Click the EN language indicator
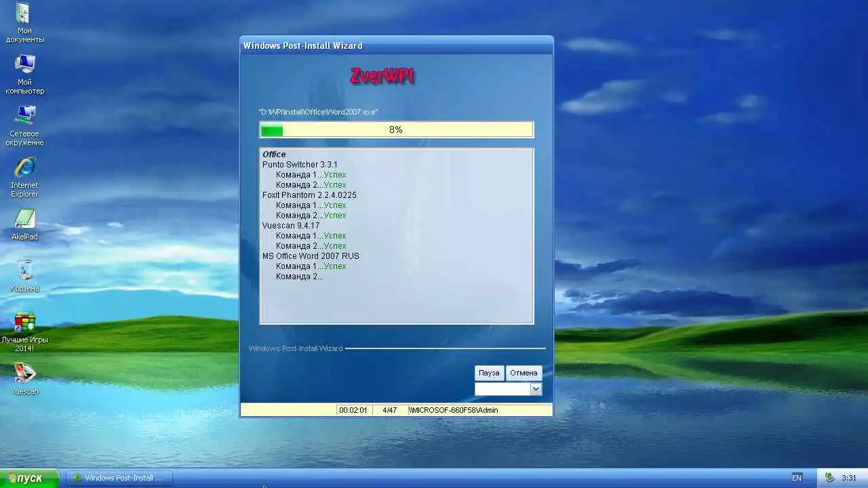868x488 pixels. (x=797, y=478)
